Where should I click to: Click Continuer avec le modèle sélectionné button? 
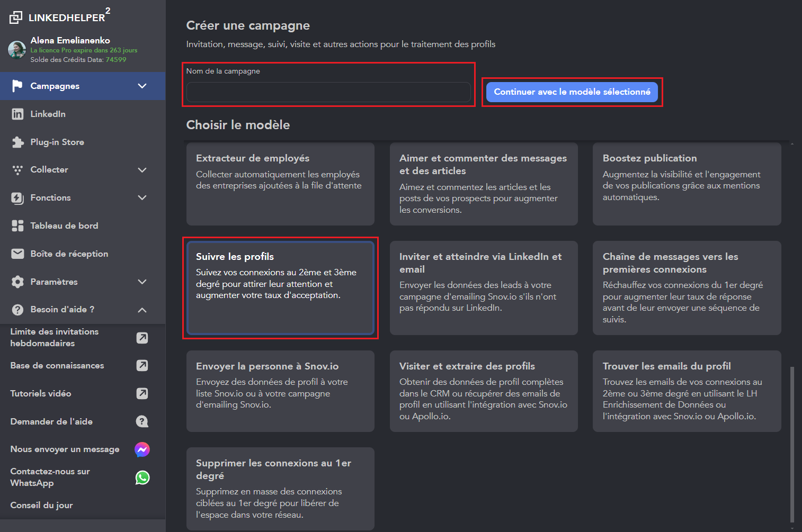pos(572,92)
